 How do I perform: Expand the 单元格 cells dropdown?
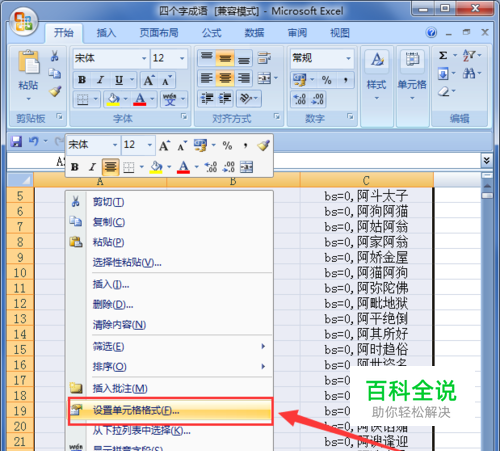tap(412, 98)
